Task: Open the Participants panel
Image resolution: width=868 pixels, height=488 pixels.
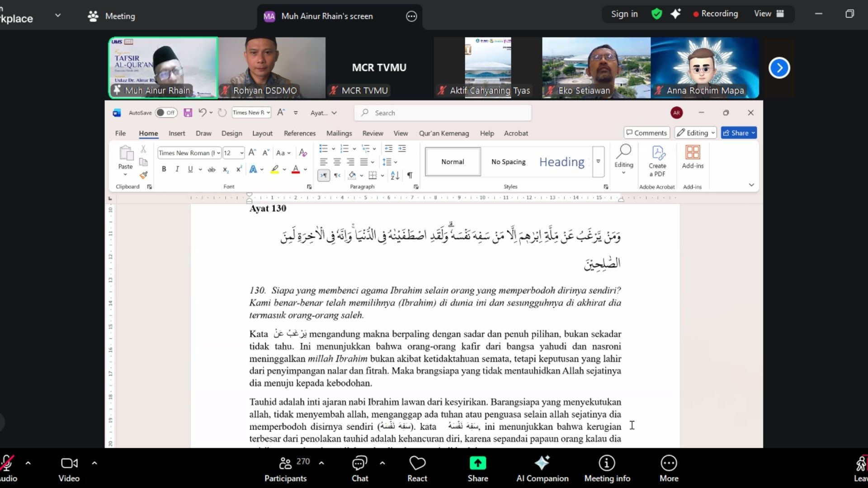Action: click(286, 469)
